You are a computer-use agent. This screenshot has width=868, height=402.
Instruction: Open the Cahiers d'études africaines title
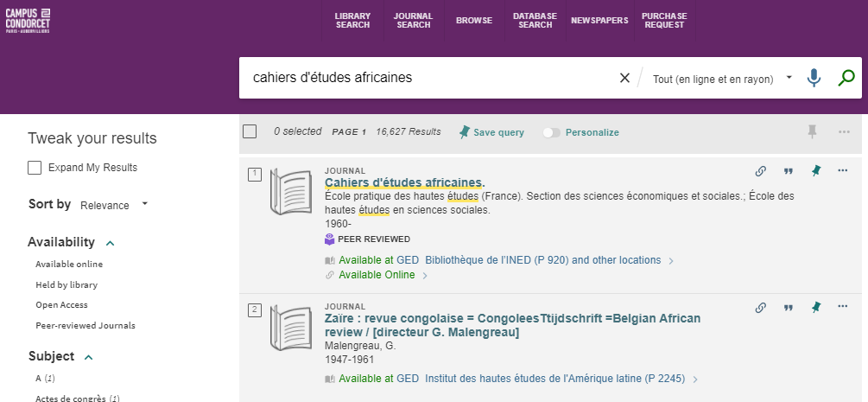click(404, 182)
